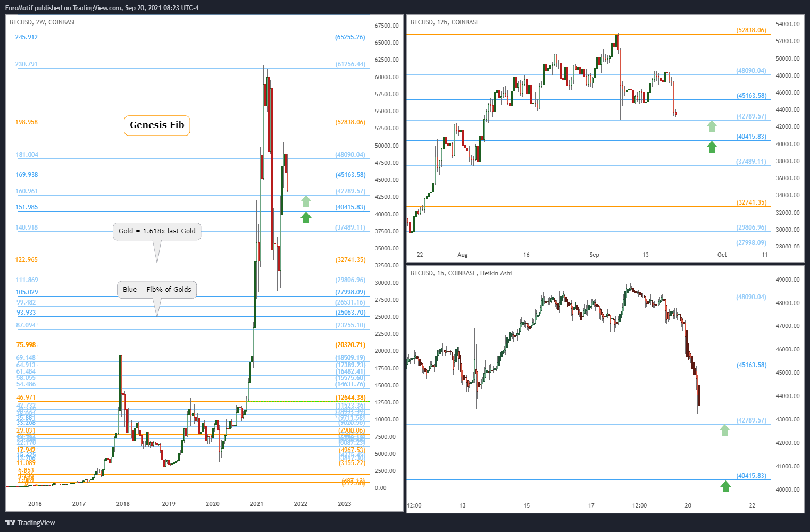The image size is (810, 532).
Task: Click 2018 on the 2W time axis
Action: (x=123, y=504)
